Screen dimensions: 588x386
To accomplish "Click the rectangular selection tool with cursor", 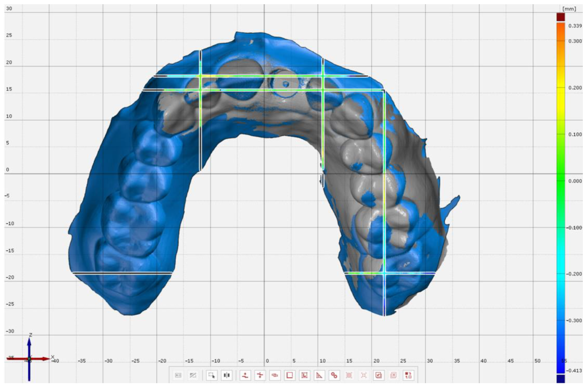I will coord(212,375).
